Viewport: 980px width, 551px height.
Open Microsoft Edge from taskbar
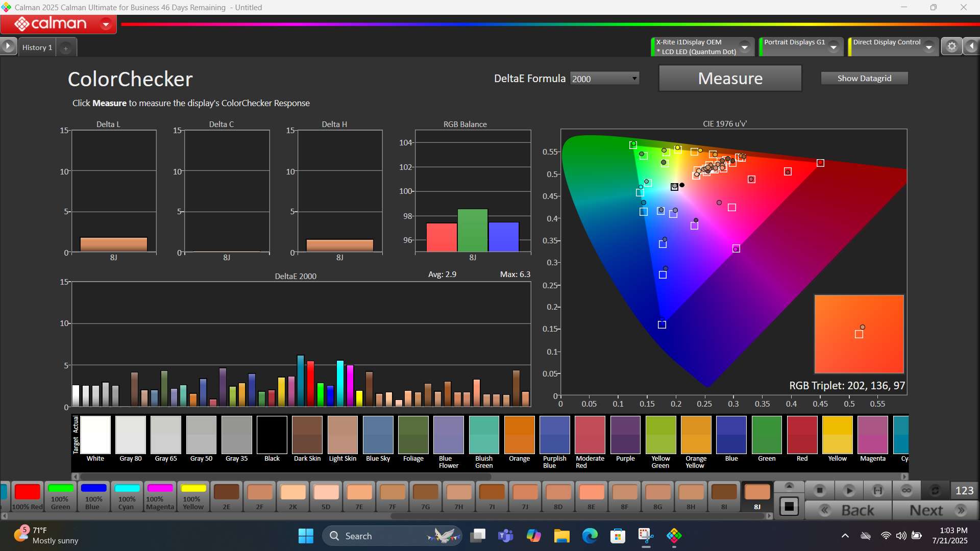point(590,536)
